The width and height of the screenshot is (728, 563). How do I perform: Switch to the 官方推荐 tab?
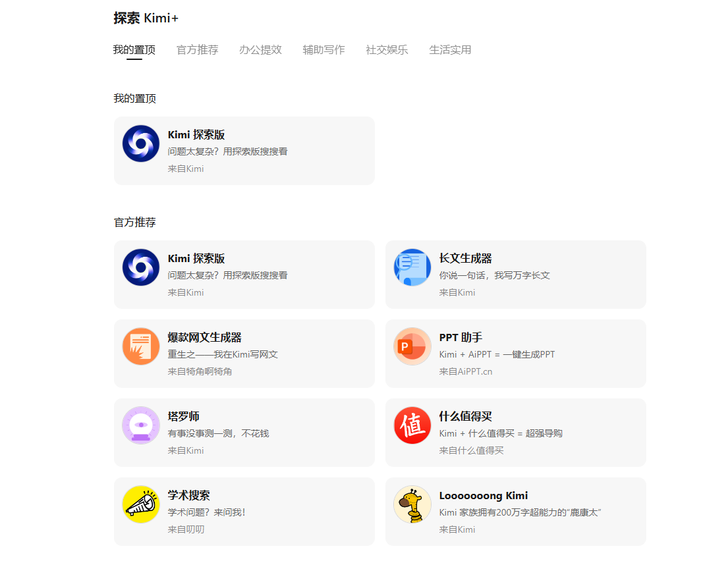198,49
